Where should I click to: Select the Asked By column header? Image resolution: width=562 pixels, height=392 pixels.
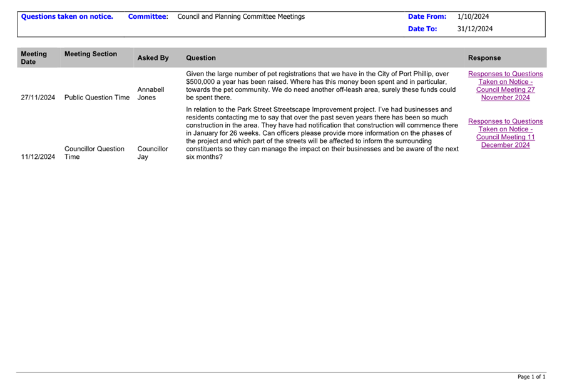pyautogui.click(x=153, y=58)
